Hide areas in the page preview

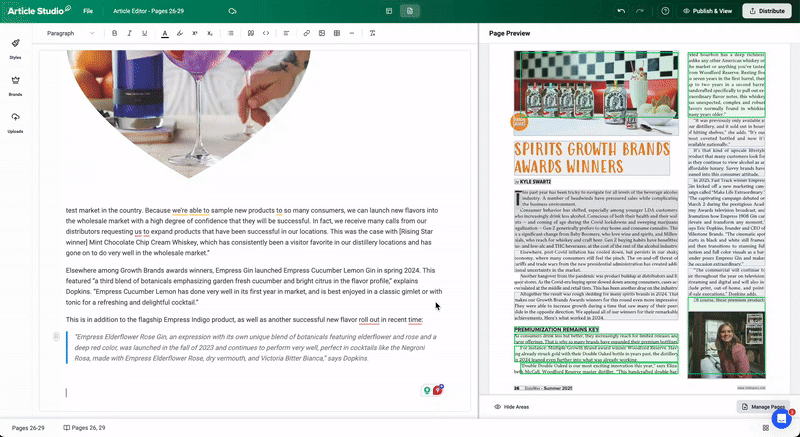(x=510, y=407)
